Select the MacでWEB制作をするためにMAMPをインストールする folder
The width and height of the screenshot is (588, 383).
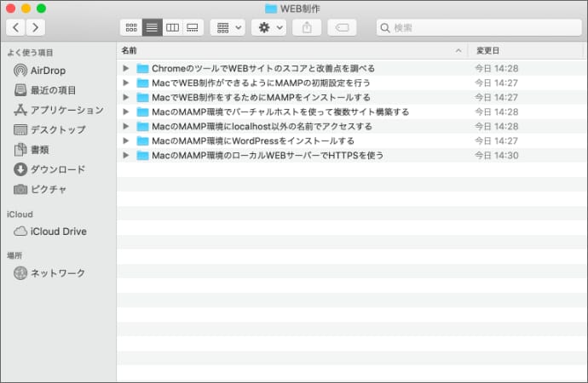point(261,97)
